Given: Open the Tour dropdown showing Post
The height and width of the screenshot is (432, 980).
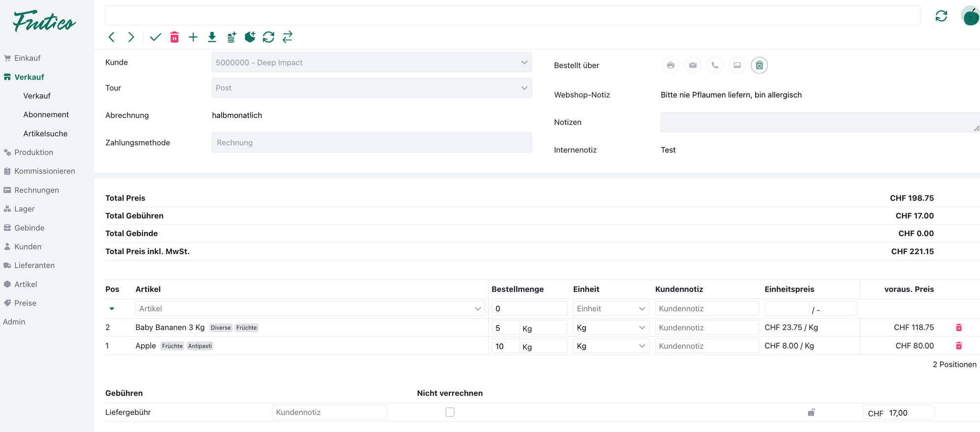Looking at the screenshot, I should 371,88.
